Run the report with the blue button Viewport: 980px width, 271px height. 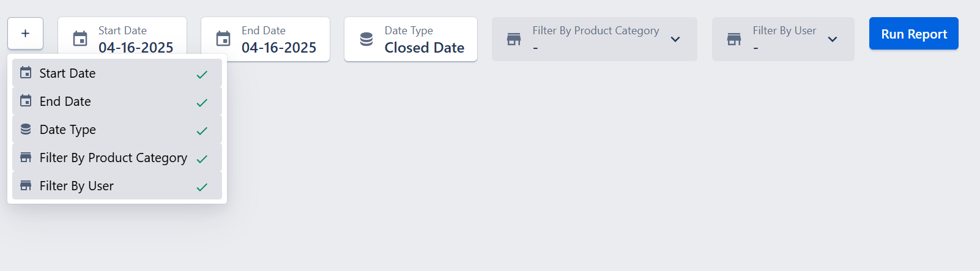click(914, 34)
